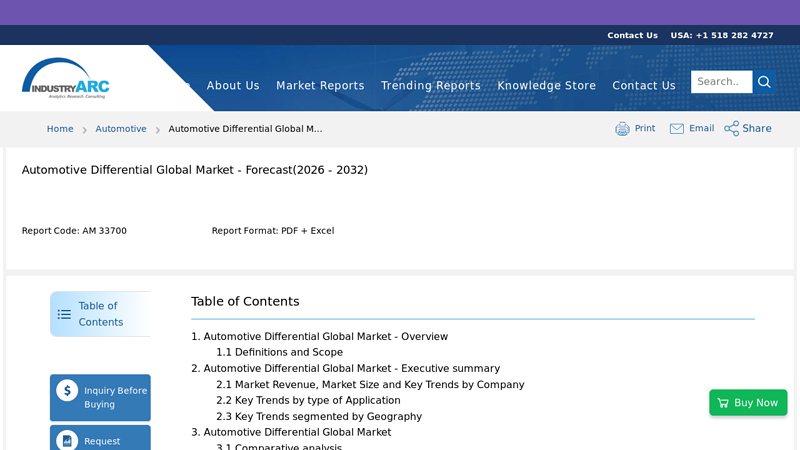The image size is (800, 450).
Task: Click the Email link text
Action: point(702,129)
